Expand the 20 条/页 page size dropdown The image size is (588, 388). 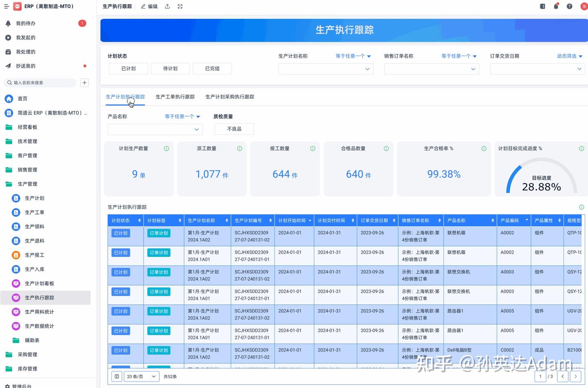coord(141,377)
